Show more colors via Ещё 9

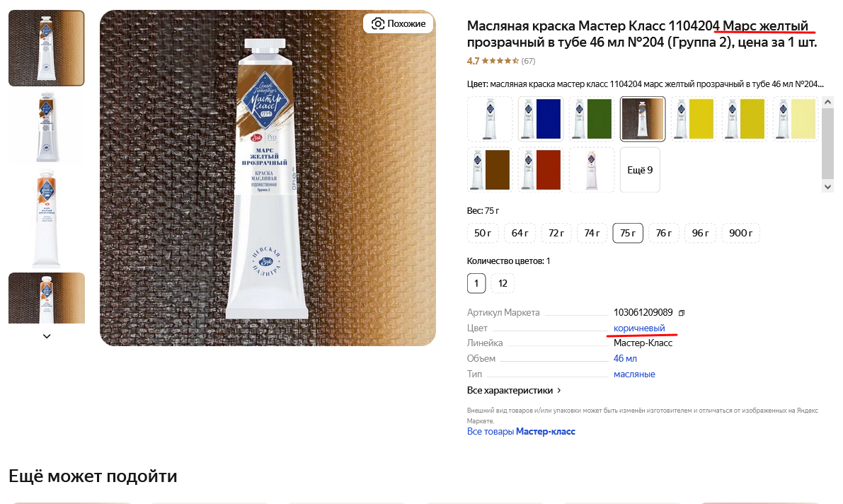[x=640, y=170]
